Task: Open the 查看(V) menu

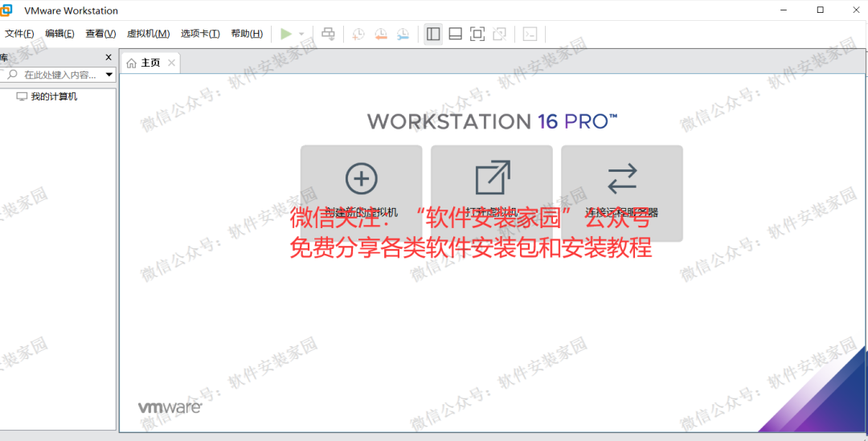Action: pos(100,34)
